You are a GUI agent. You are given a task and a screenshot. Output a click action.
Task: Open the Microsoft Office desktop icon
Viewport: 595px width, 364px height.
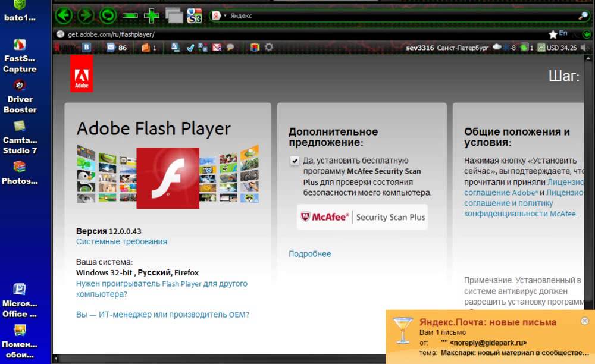pyautogui.click(x=20, y=300)
